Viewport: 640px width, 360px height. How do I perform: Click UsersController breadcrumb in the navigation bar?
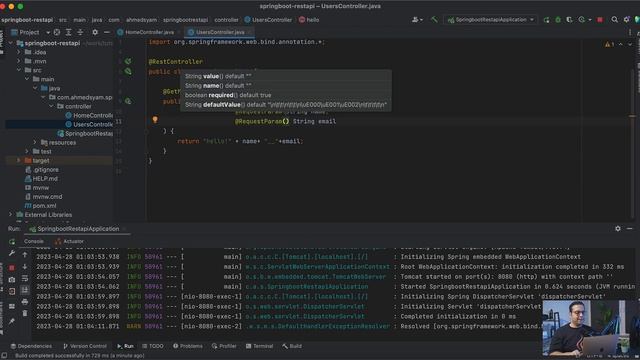point(268,20)
